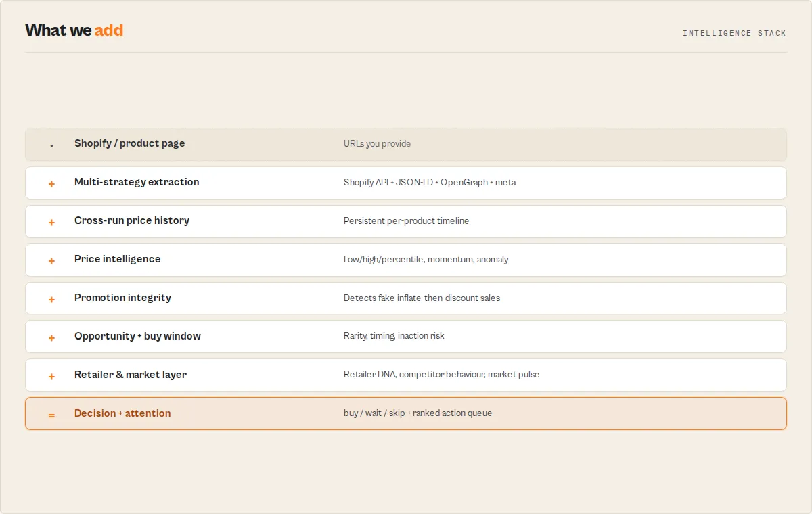The image size is (812, 514).
Task: Click 'Retailer DNA, competitor behaviour, market pulse' text
Action: tap(441, 375)
